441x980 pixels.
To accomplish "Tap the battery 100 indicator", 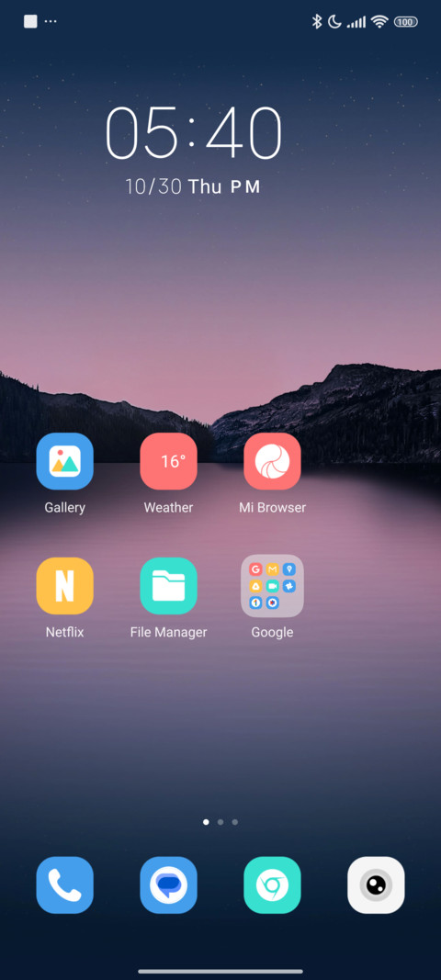I will (x=405, y=22).
